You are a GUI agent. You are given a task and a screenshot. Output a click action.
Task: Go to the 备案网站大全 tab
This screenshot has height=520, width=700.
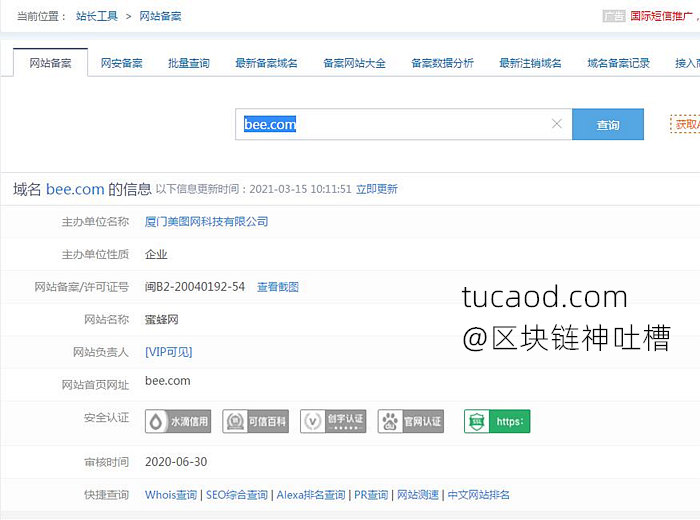[354, 63]
